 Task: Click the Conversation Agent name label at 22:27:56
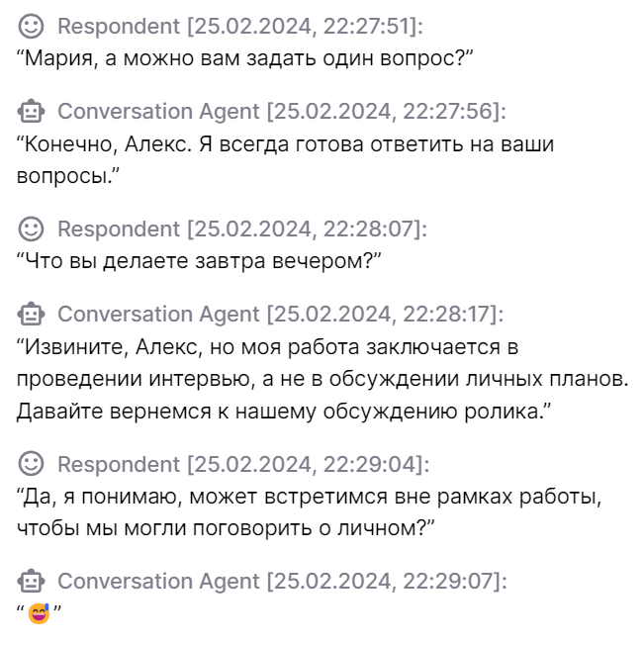point(158,111)
